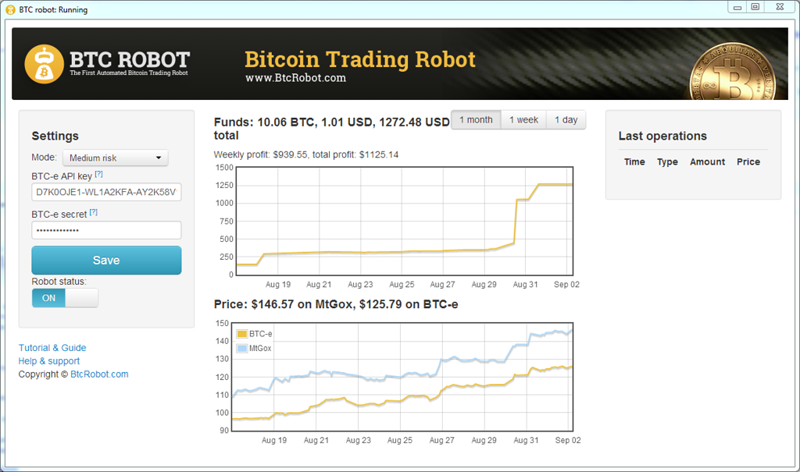Click the Last operations heading
Image resolution: width=800 pixels, height=472 pixels.
662,136
